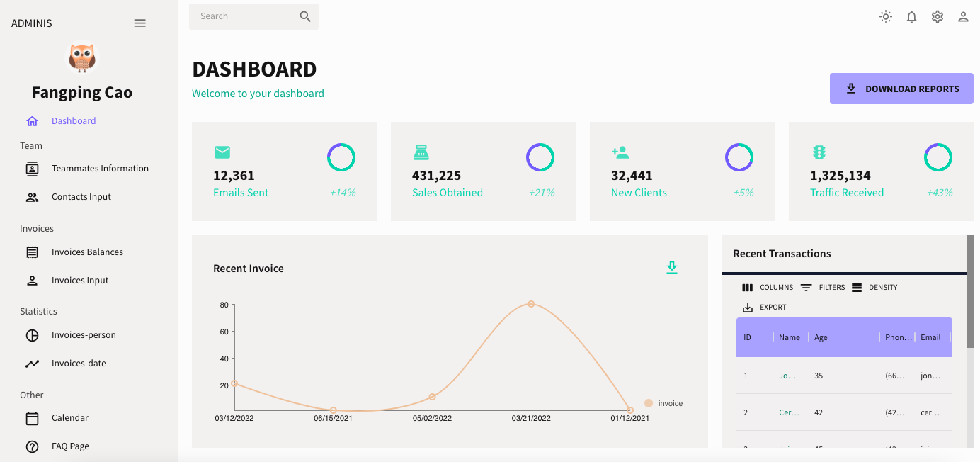The width and height of the screenshot is (980, 462).
Task: Collapse the sidebar with the hamburger icon
Action: tap(140, 23)
